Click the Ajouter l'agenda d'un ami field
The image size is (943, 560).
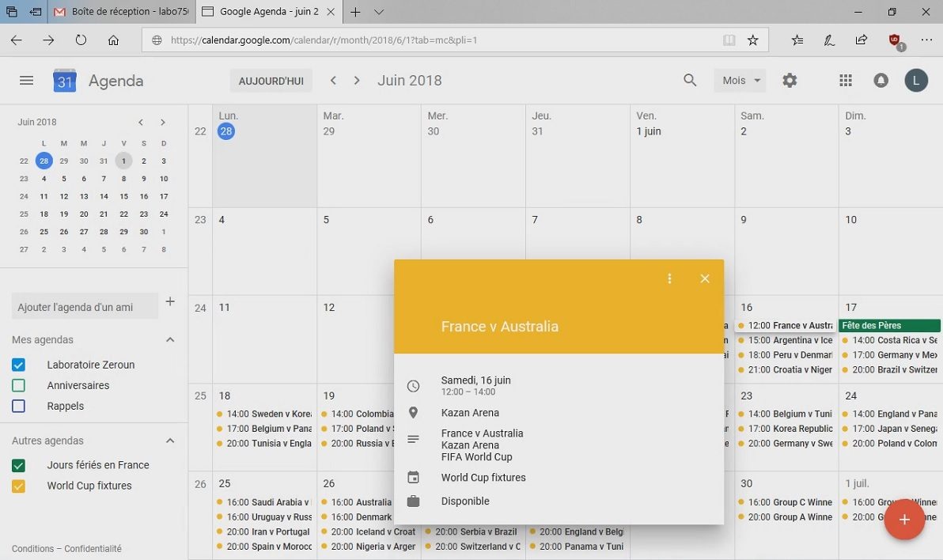coord(85,307)
